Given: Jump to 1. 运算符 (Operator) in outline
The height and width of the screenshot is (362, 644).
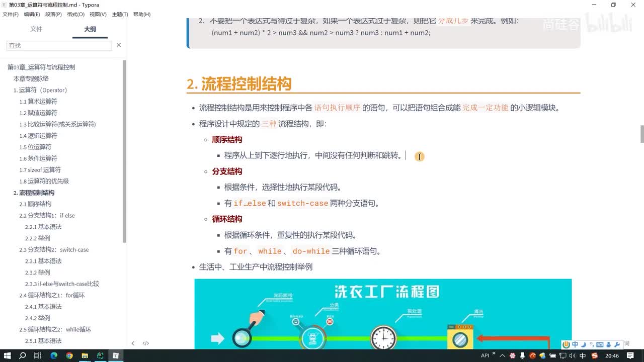Looking at the screenshot, I should point(40,90).
